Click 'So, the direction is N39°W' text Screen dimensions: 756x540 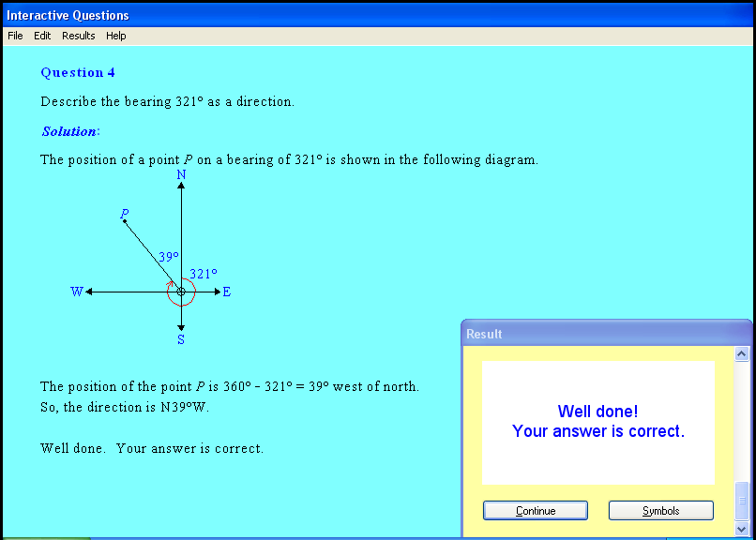click(x=125, y=408)
